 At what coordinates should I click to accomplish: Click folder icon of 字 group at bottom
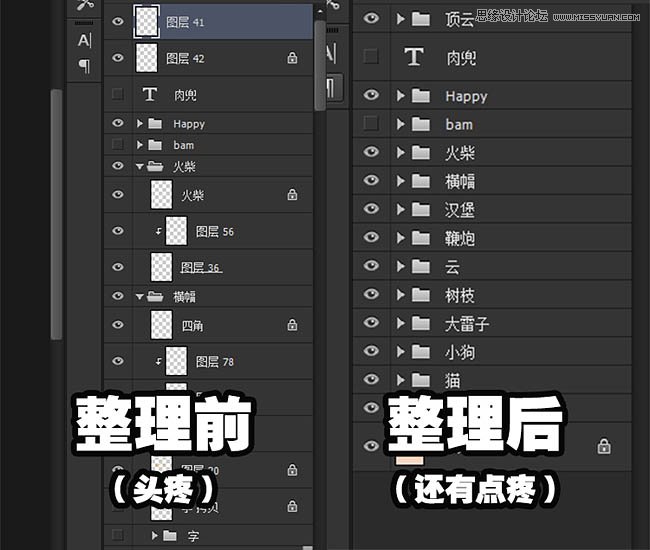click(170, 535)
